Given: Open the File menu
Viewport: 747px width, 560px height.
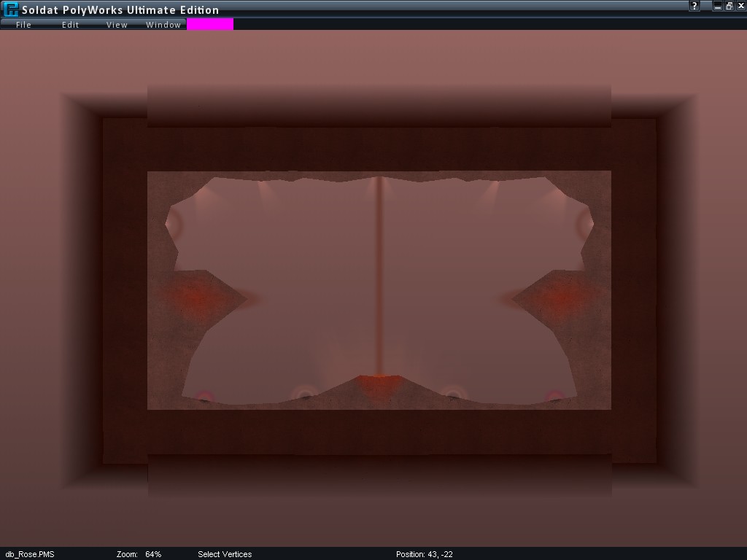Looking at the screenshot, I should [23, 25].
